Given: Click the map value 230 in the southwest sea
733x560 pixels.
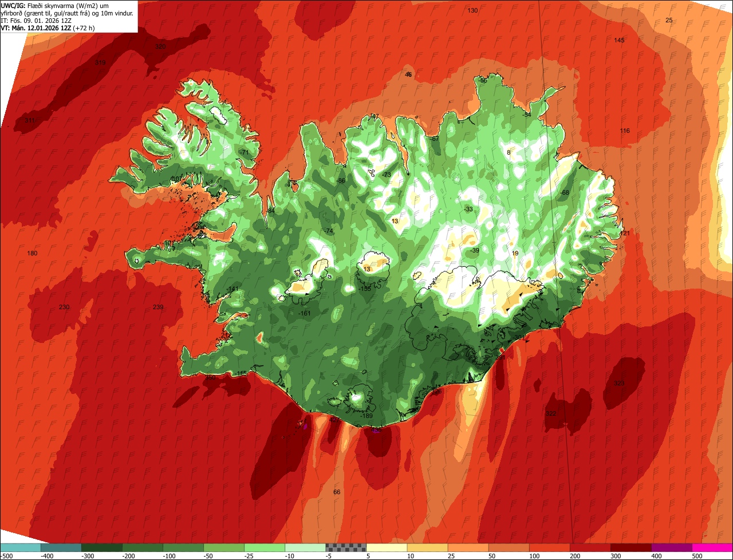Looking at the screenshot, I should 64,307.
